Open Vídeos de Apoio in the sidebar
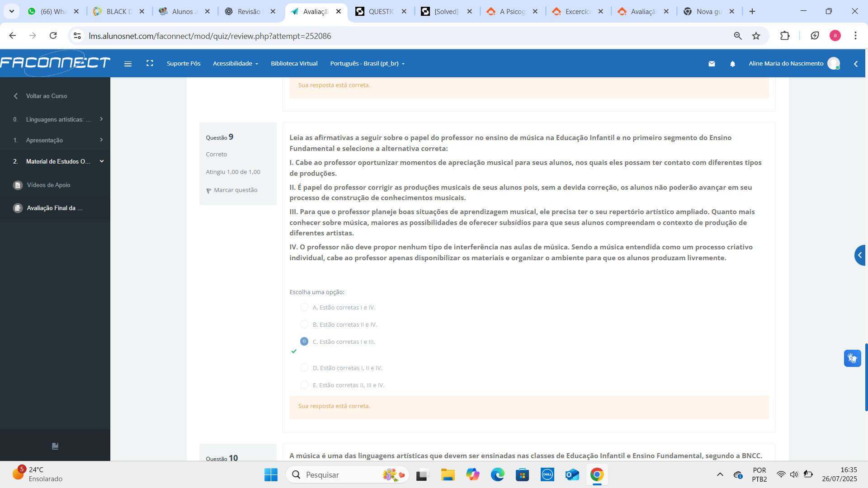Image resolution: width=868 pixels, height=488 pixels. 48,185
